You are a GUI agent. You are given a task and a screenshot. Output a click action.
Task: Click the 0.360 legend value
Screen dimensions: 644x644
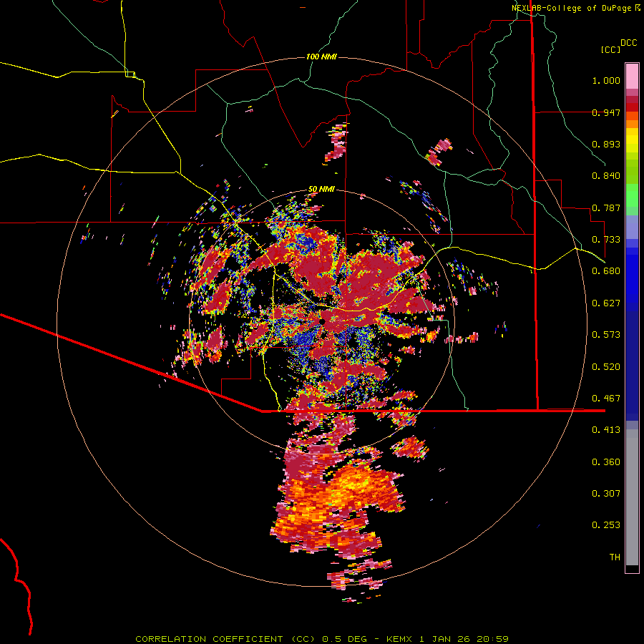[x=606, y=462]
